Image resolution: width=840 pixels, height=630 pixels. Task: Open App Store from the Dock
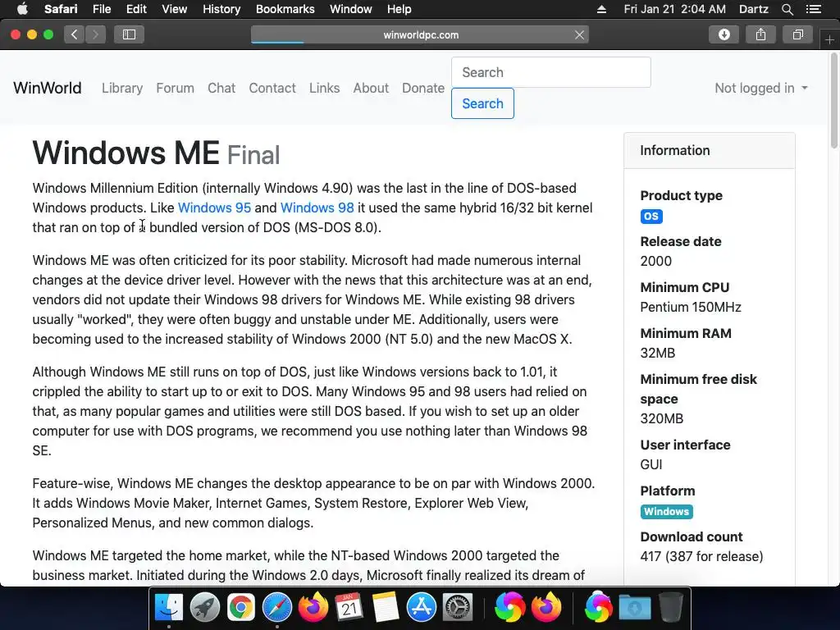(x=421, y=607)
